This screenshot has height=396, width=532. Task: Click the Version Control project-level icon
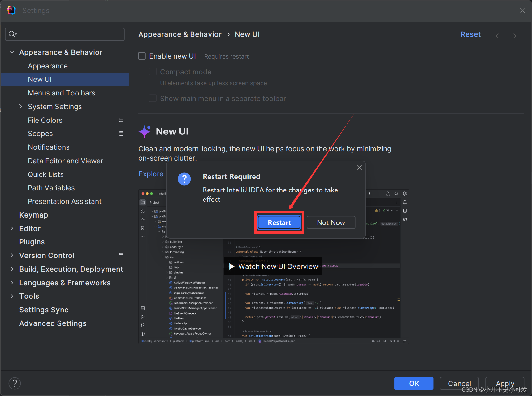tap(121, 255)
